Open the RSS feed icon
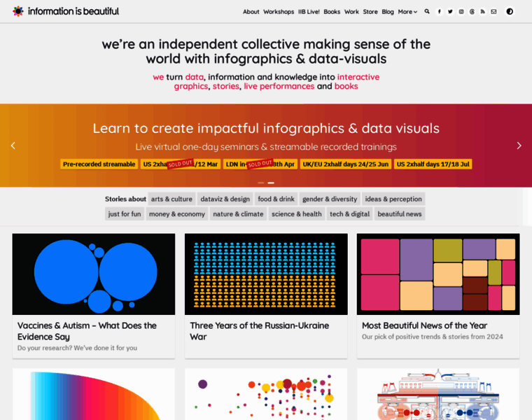The image size is (532, 420). [483, 11]
